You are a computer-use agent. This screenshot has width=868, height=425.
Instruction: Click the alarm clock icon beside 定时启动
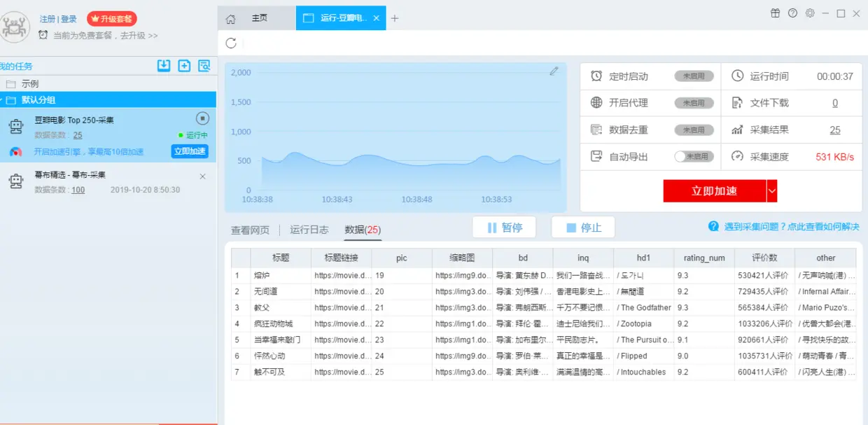pos(596,76)
